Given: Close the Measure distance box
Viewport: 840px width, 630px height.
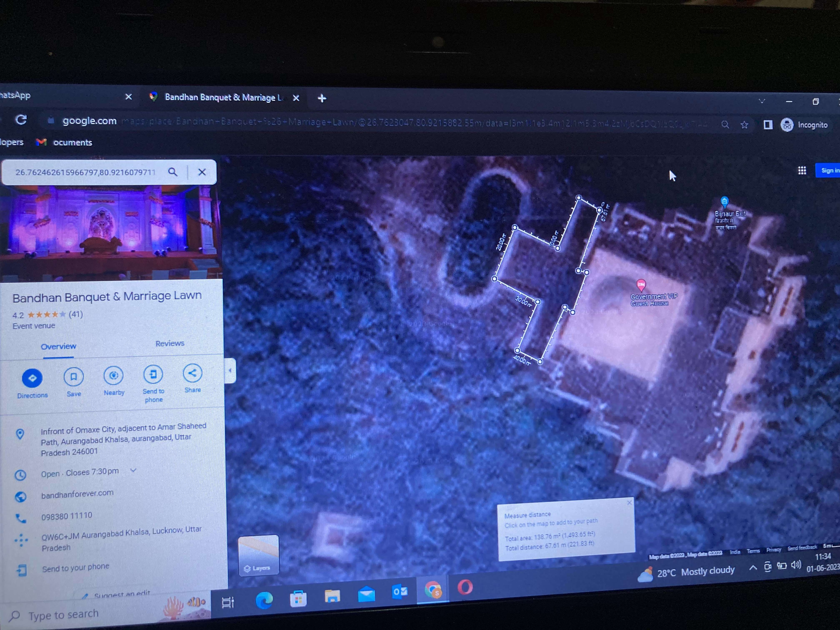Looking at the screenshot, I should coord(629,503).
